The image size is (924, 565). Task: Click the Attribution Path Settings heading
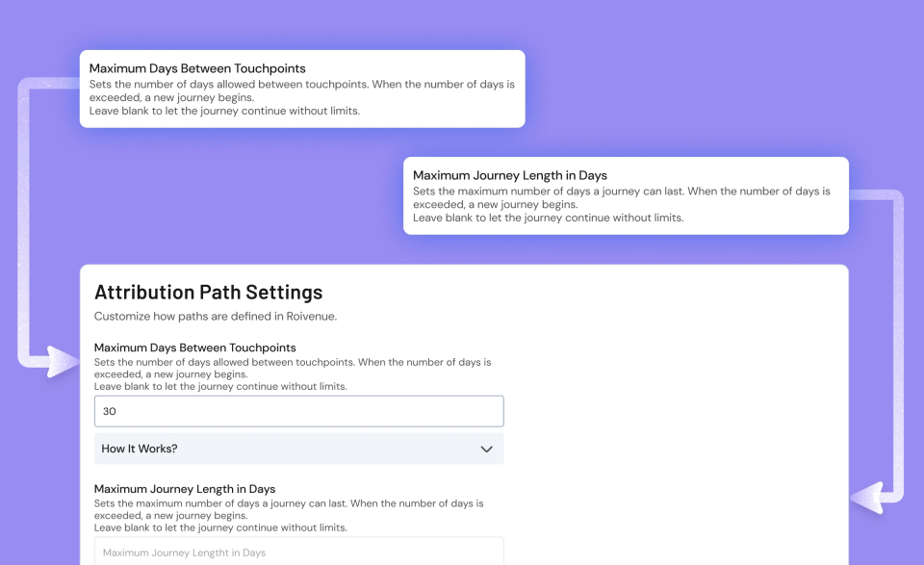click(209, 293)
